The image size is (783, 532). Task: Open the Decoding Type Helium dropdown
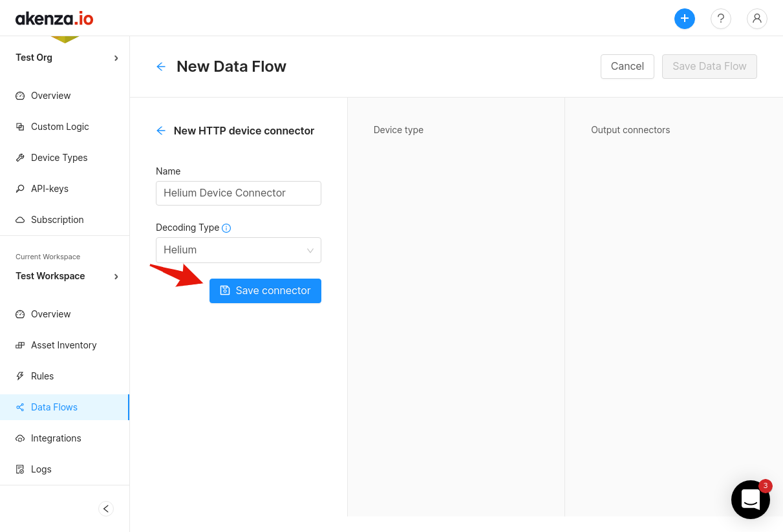click(x=238, y=250)
